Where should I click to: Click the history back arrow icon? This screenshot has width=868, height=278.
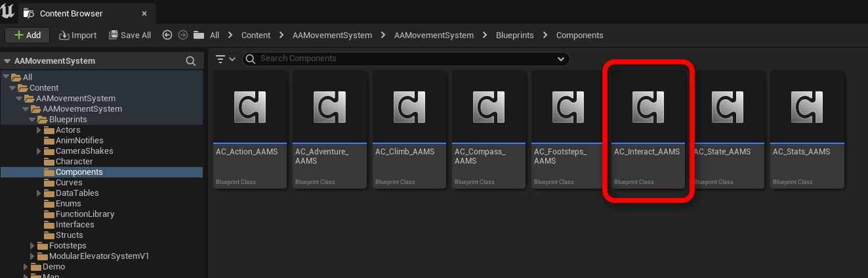click(x=167, y=35)
